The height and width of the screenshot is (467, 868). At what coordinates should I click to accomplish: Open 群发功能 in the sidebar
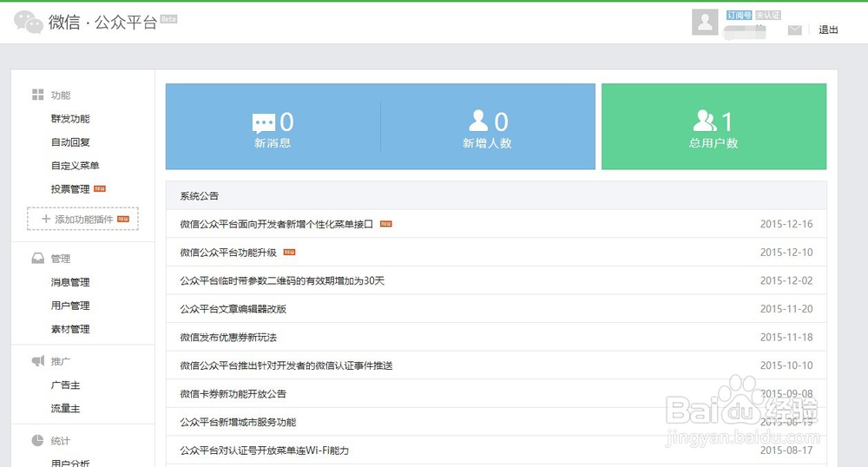(x=70, y=118)
